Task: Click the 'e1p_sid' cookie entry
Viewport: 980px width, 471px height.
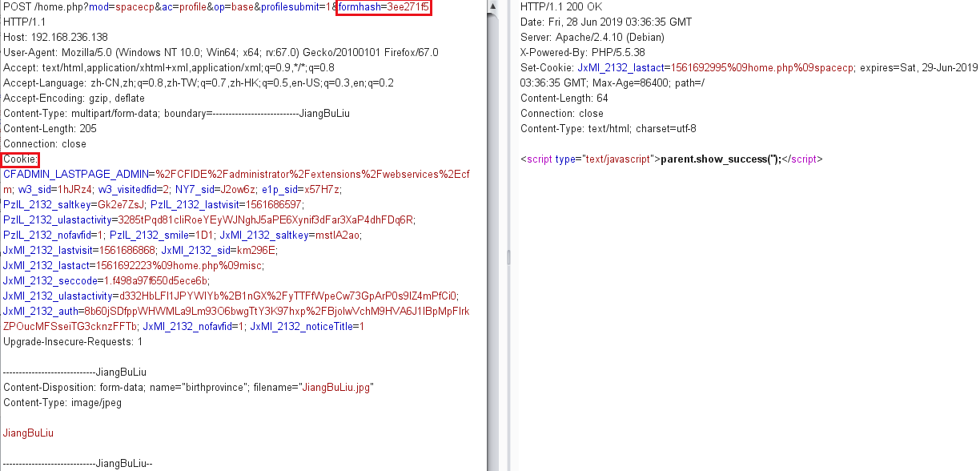Action: pyautogui.click(x=302, y=189)
